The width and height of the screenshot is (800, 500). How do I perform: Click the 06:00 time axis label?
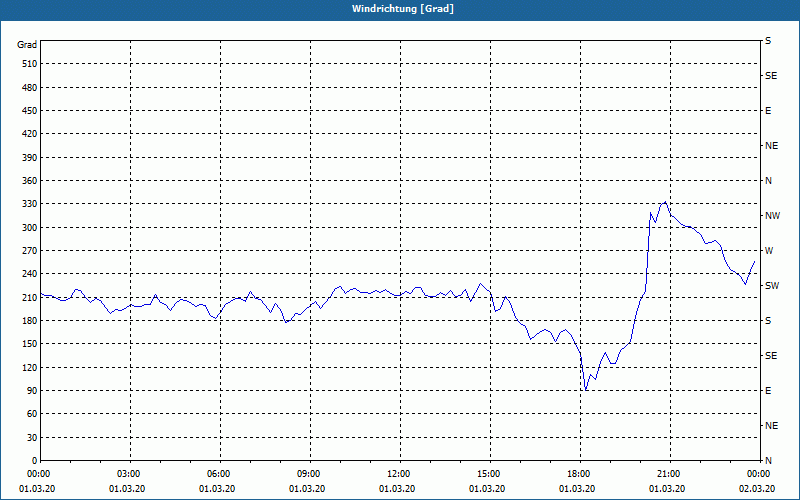coord(220,474)
